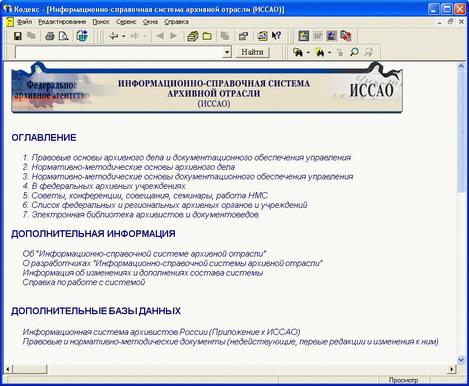Click the horizontal scrollbar thumb
469x386 pixels.
(x=30, y=369)
